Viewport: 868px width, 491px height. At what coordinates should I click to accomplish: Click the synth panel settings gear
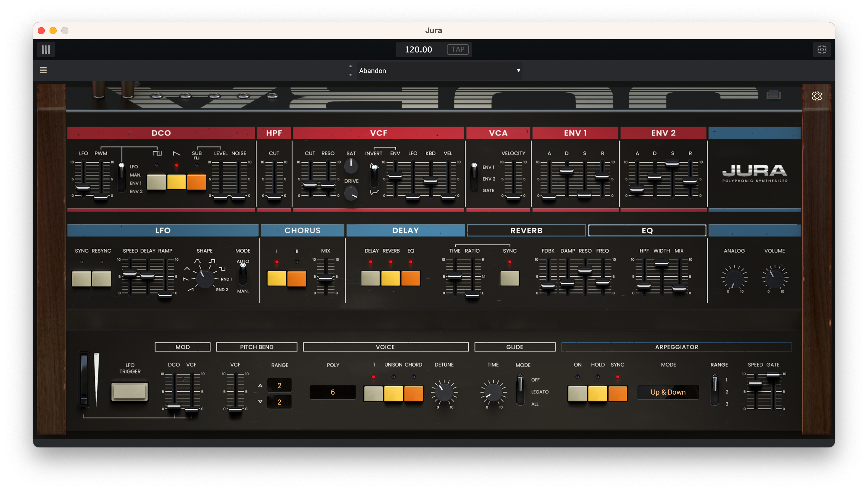[x=816, y=96]
